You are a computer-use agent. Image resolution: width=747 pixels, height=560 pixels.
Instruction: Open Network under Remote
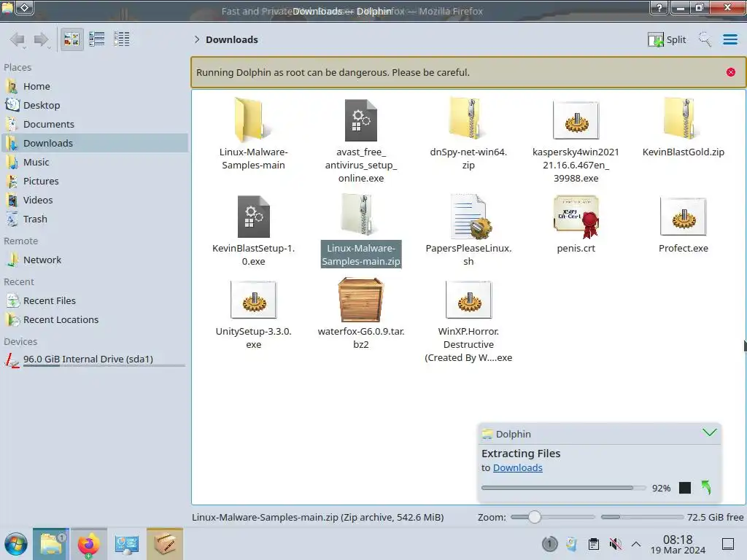95,260
